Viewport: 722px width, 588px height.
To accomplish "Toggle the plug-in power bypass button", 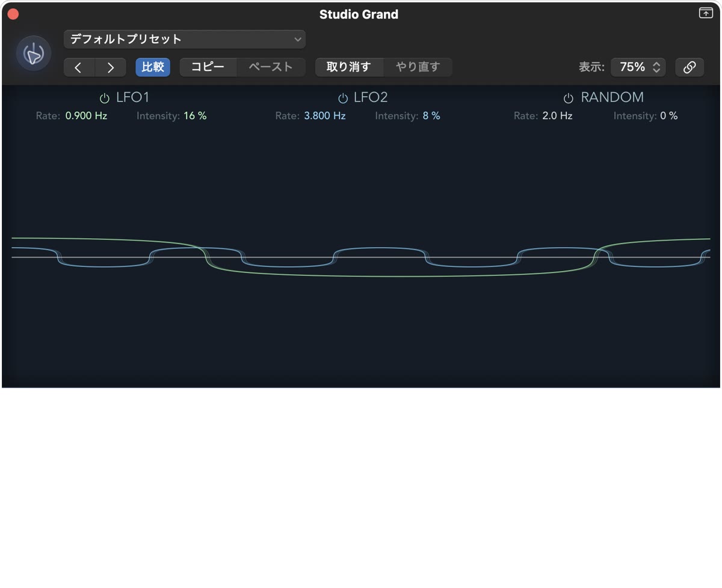I will 34,54.
